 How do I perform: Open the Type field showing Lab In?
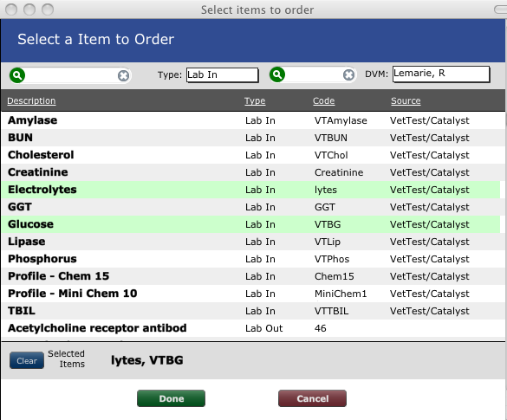pos(223,75)
